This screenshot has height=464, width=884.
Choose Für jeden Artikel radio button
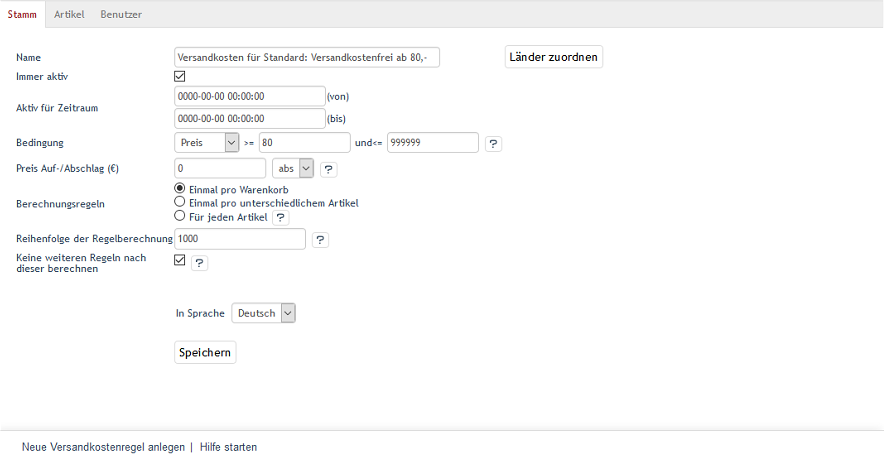180,215
